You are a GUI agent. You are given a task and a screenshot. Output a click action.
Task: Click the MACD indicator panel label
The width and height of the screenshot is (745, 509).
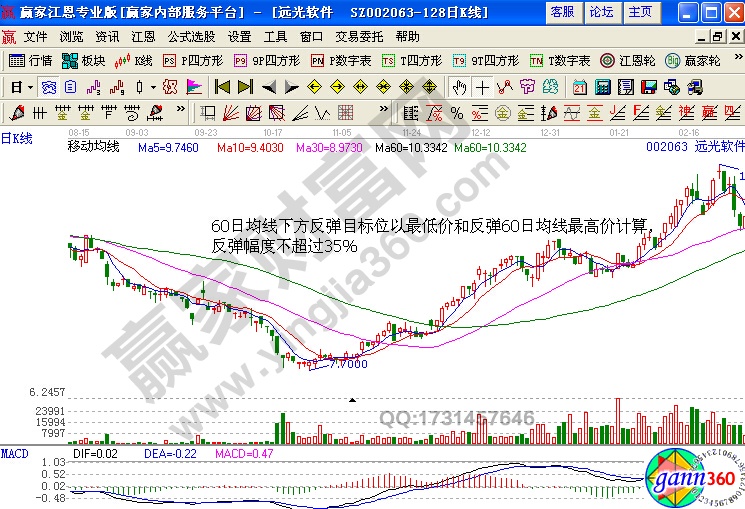(14, 455)
